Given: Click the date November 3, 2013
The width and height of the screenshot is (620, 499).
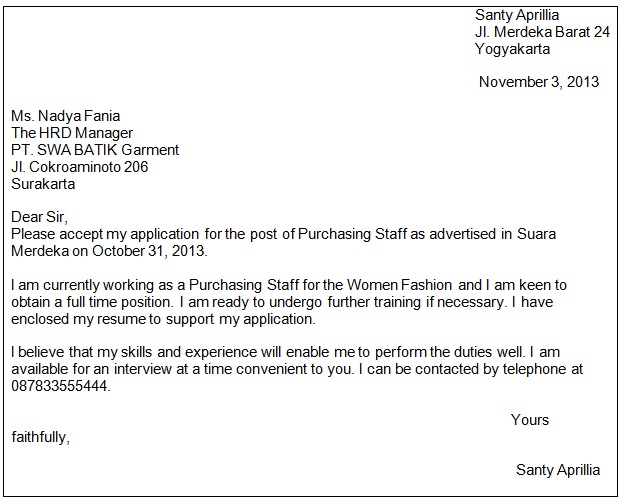Looking at the screenshot, I should point(539,82).
